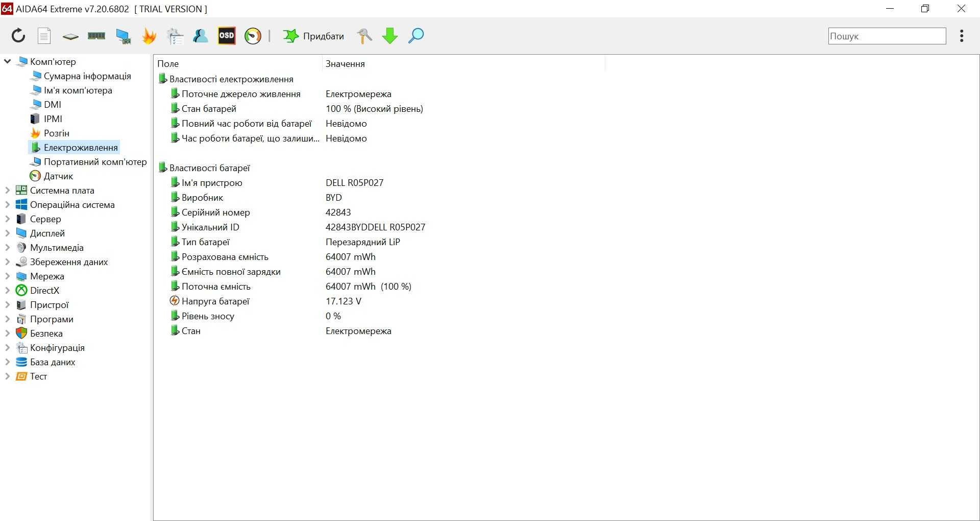Image resolution: width=980 pixels, height=521 pixels.
Task: Open the three-dot menu
Action: [962, 36]
